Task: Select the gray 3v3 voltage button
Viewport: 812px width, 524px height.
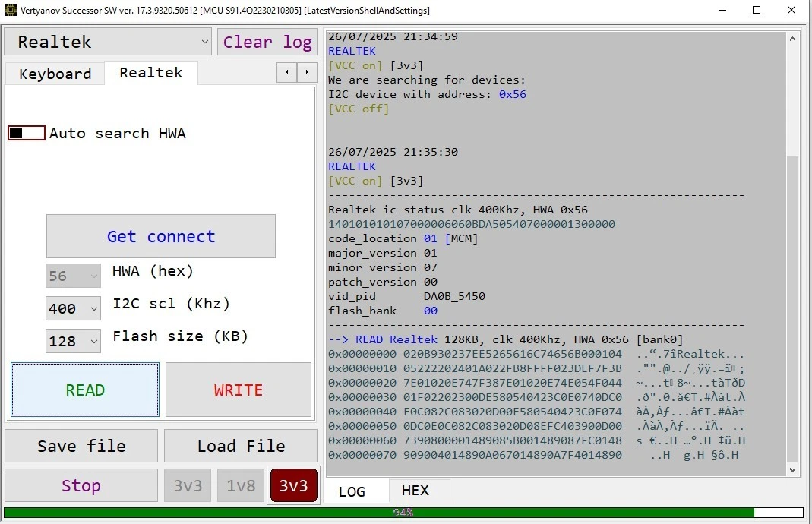Action: pos(188,486)
